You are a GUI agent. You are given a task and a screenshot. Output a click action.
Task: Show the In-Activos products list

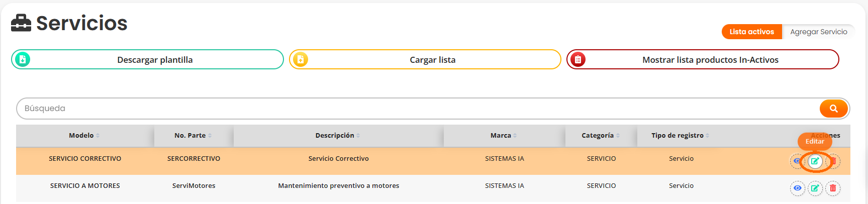[710, 60]
